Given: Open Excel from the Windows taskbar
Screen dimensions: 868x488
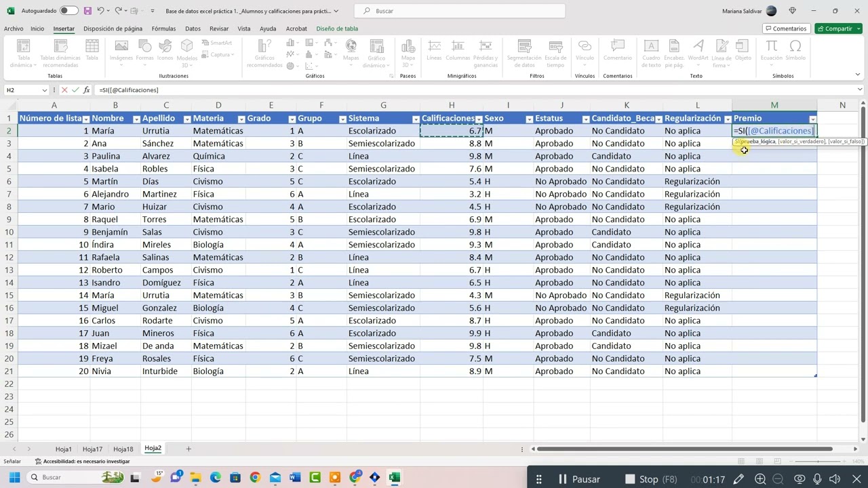Looking at the screenshot, I should point(393,478).
